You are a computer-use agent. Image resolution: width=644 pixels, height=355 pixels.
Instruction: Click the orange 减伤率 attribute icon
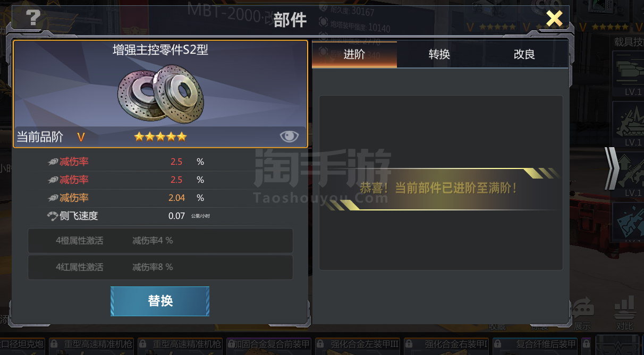pos(53,198)
